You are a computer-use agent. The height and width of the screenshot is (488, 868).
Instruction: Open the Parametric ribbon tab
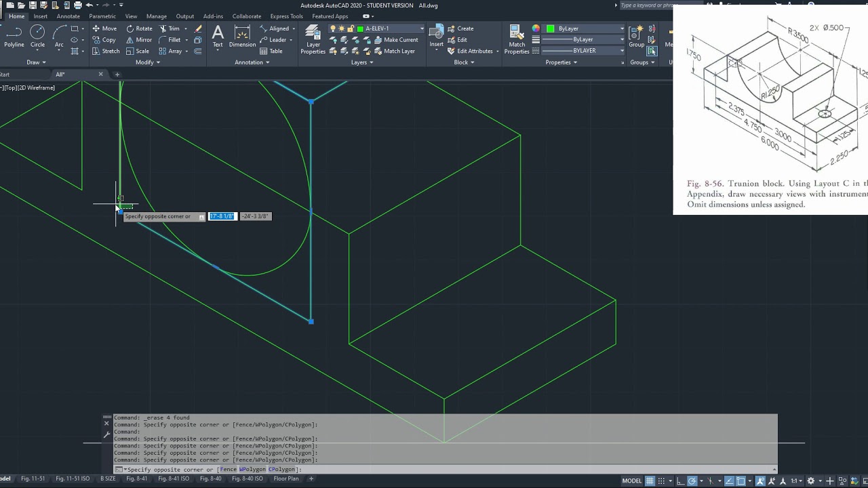(x=102, y=16)
